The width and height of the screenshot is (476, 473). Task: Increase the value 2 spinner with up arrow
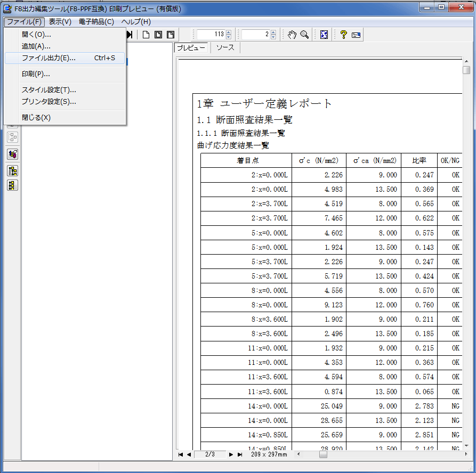(x=273, y=32)
